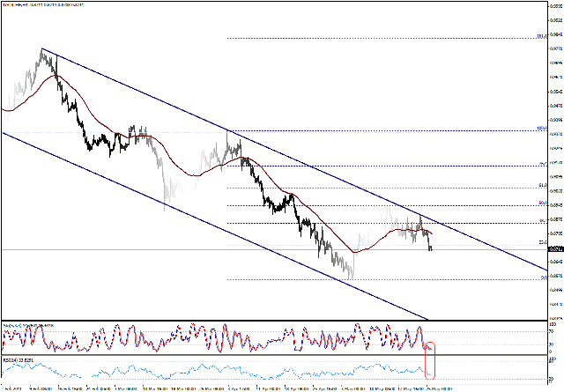Click the symbol info text at chart top-left
The height and width of the screenshot is (392, 564).
coord(44,4)
